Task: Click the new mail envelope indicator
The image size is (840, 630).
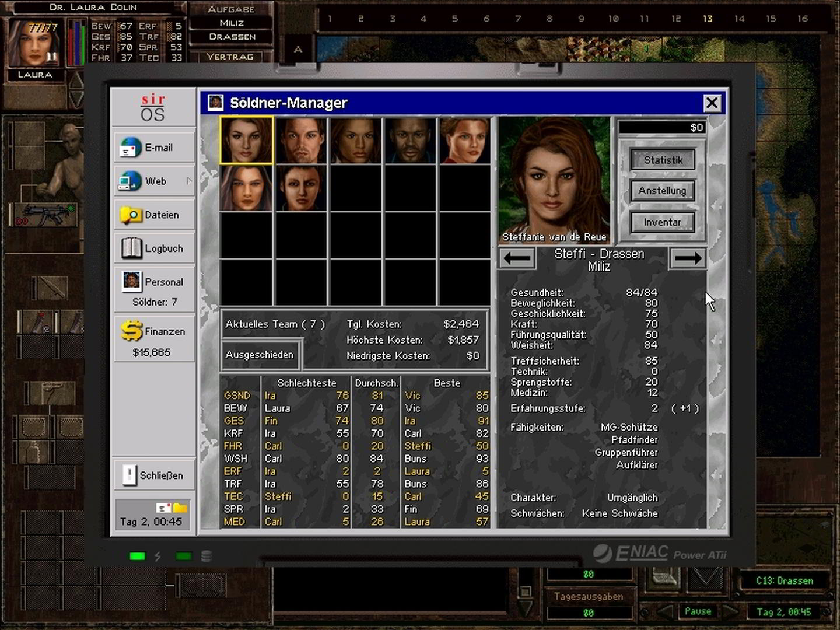Action: 163,508
